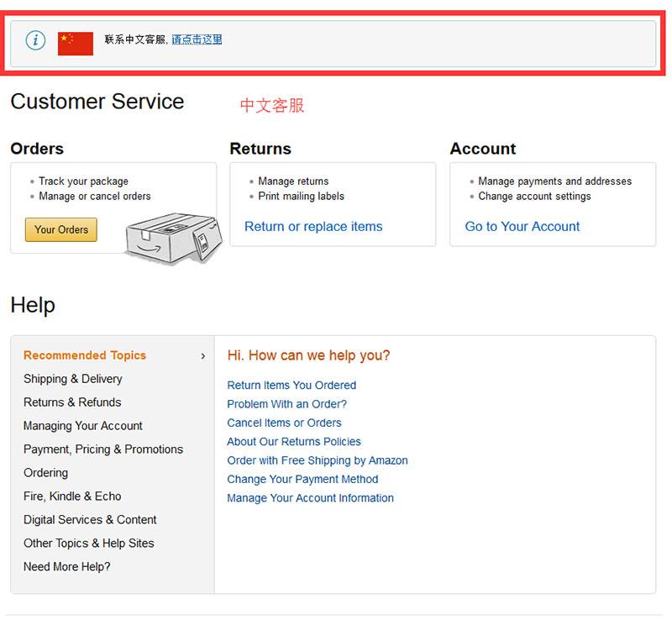Screen dimensions: 672x620
Task: Select Digital Services & Content topic
Action: (x=90, y=520)
